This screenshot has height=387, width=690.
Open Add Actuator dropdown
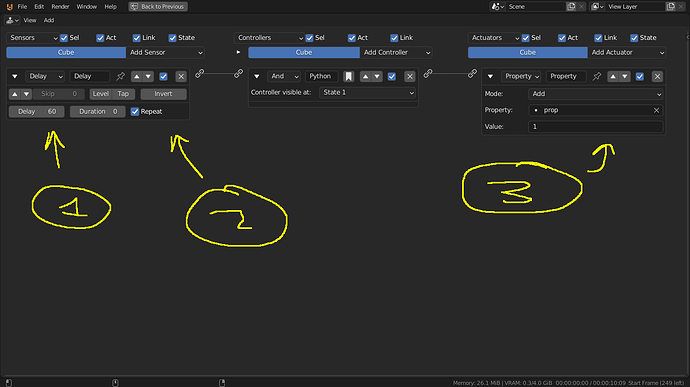(627, 52)
